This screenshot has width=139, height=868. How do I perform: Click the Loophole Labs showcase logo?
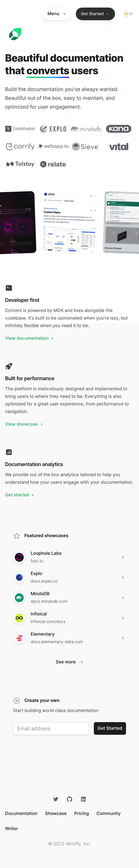pyautogui.click(x=19, y=557)
